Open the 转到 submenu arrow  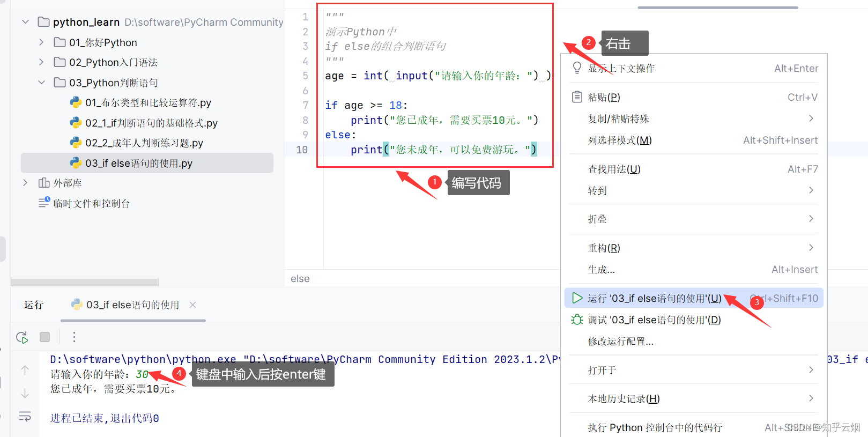[811, 190]
